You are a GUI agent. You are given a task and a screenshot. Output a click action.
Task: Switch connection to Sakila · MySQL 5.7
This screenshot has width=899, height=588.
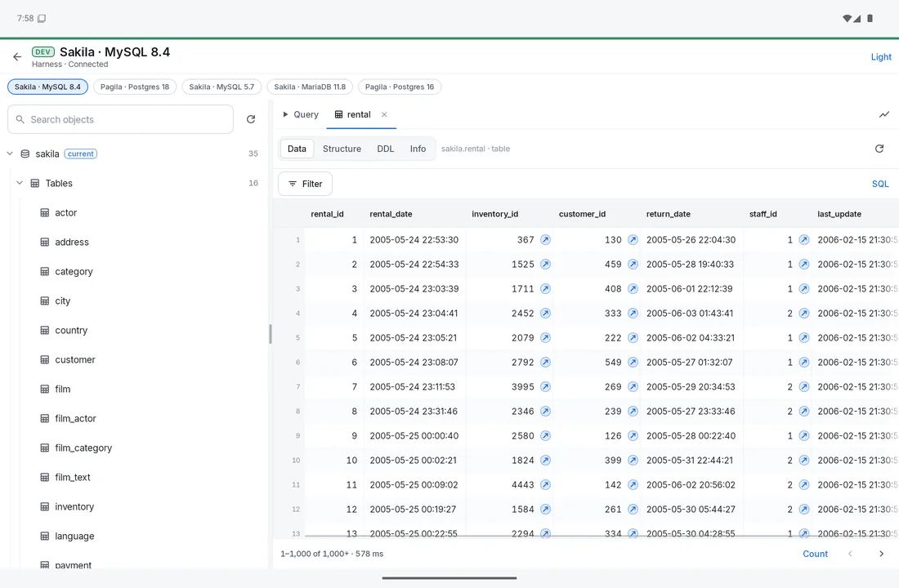pos(221,87)
